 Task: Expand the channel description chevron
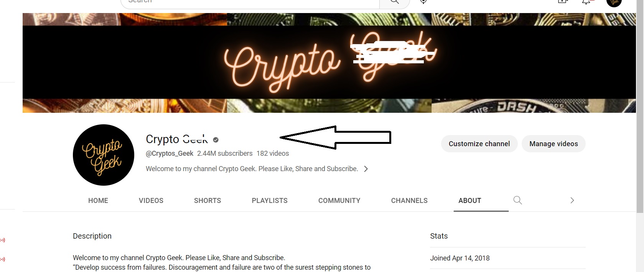366,169
